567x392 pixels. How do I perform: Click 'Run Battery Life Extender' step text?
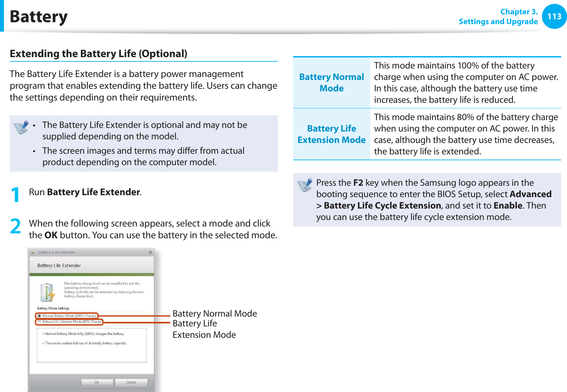tap(85, 192)
